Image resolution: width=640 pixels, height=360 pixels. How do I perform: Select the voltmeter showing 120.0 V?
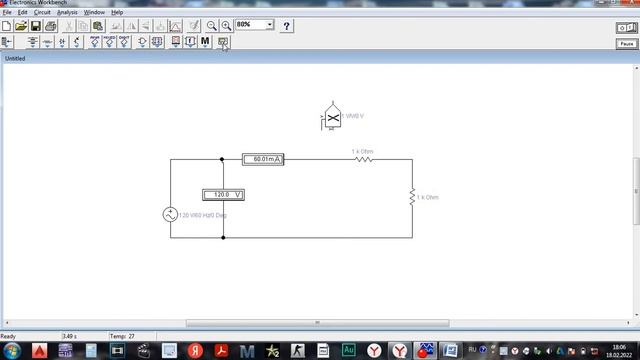coord(224,195)
